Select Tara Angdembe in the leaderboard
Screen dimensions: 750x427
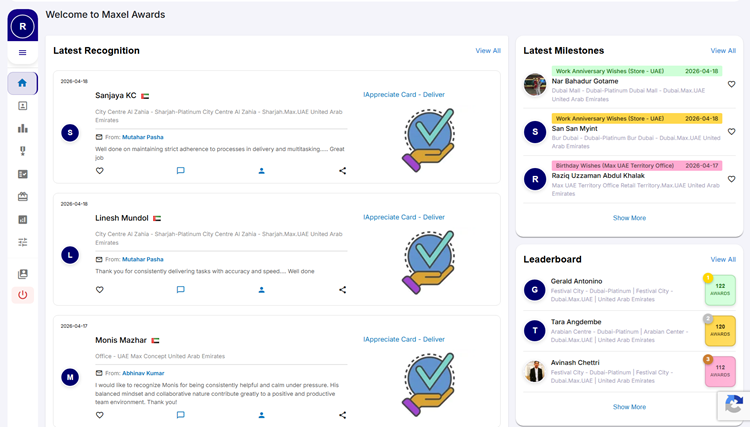coord(576,322)
